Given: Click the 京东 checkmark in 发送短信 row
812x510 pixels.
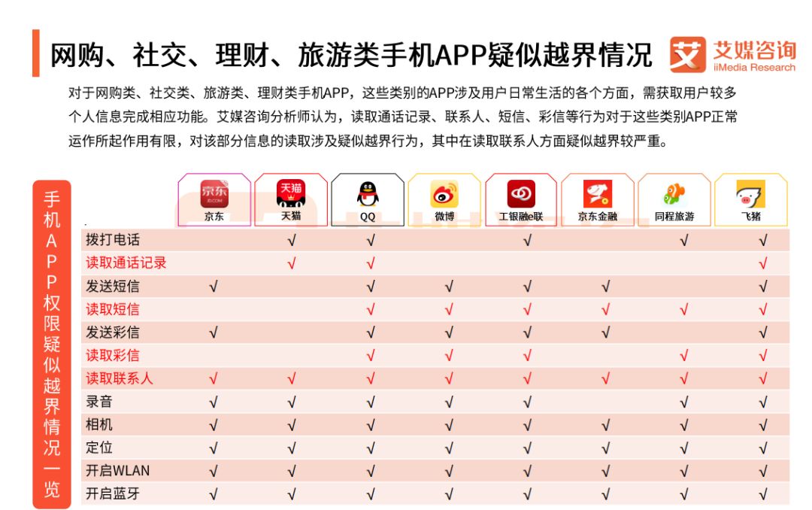Looking at the screenshot, I should (x=214, y=287).
